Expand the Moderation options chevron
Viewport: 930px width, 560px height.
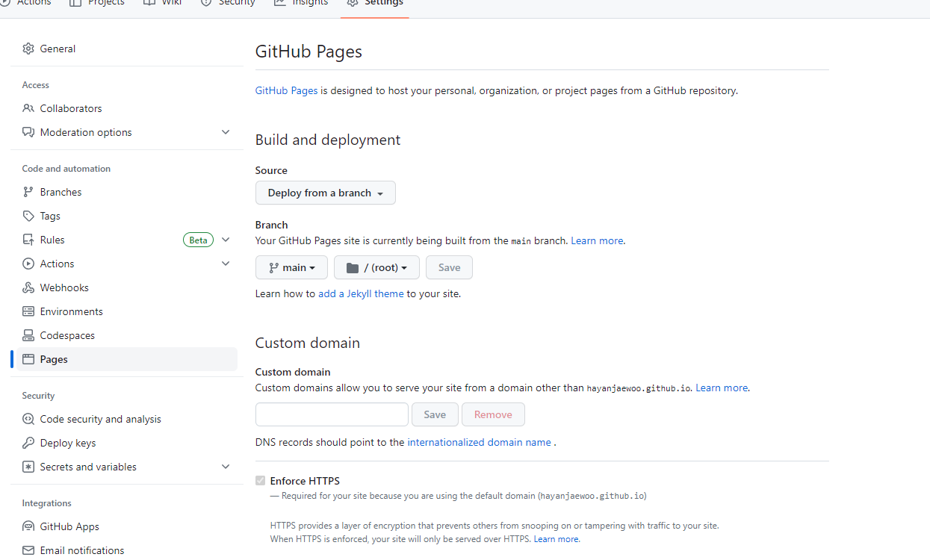(226, 132)
